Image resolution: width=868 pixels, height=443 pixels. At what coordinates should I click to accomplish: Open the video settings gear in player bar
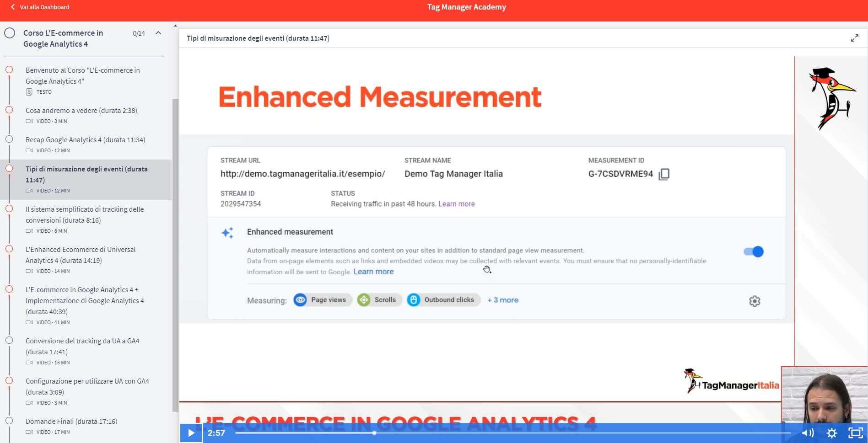pos(832,433)
